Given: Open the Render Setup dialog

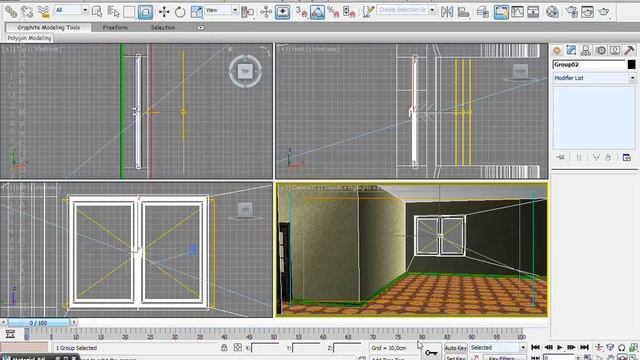Looking at the screenshot, I should coord(571,11).
